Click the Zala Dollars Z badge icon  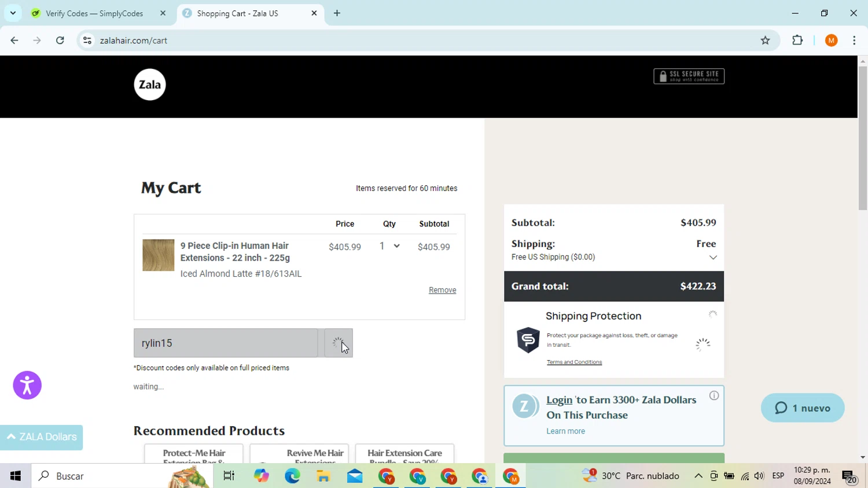(525, 406)
